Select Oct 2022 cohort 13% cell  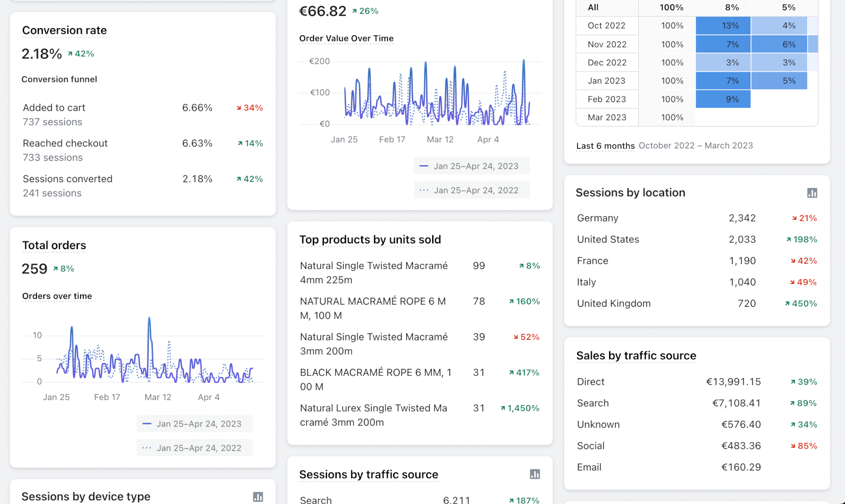pos(723,26)
